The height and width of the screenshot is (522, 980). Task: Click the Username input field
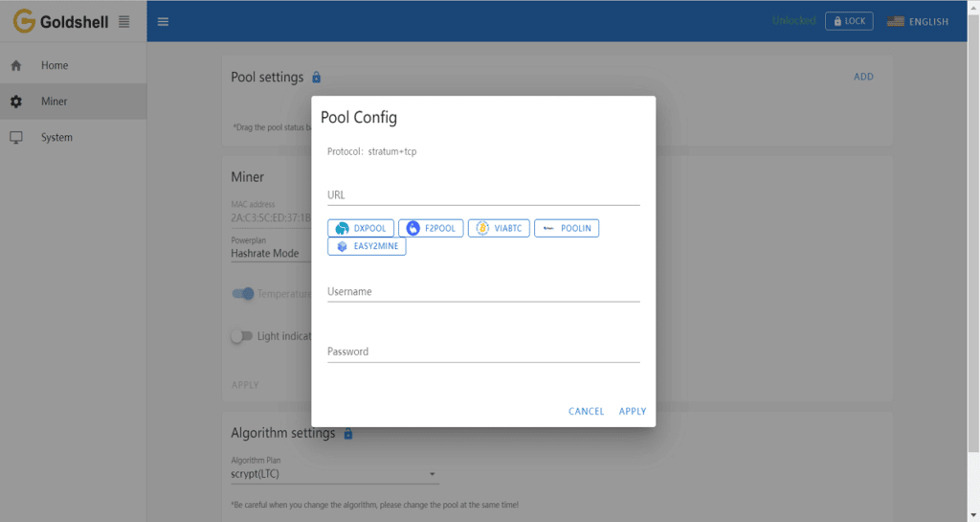point(483,291)
